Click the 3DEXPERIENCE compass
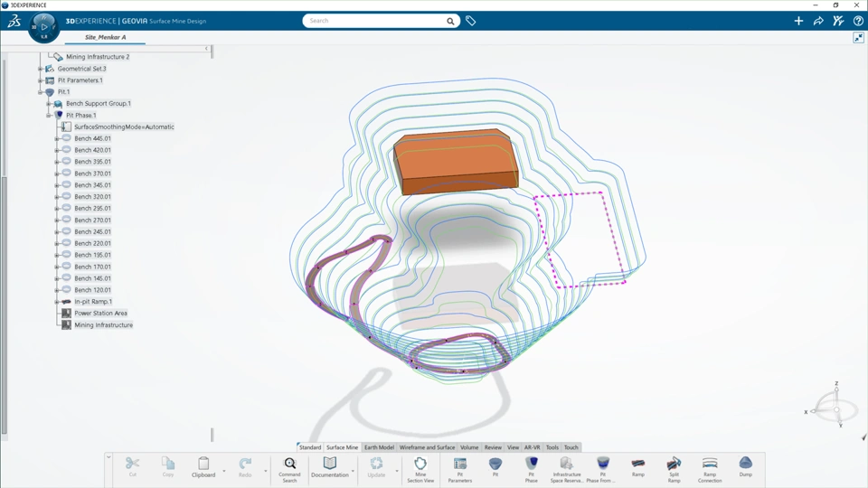Viewport: 868px width, 488px height. pyautogui.click(x=43, y=26)
